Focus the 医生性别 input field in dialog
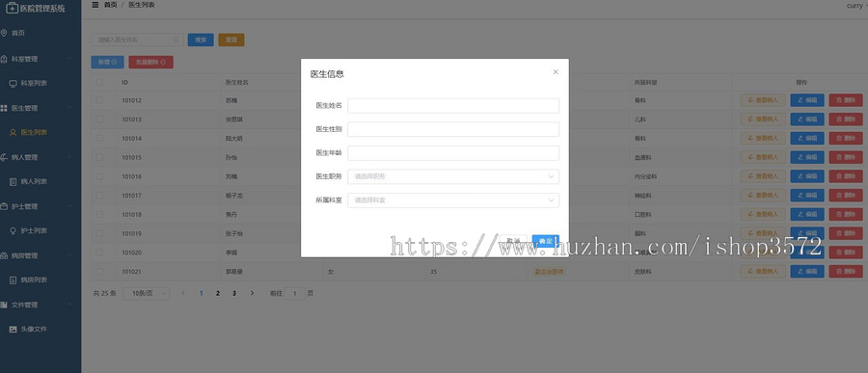The height and width of the screenshot is (373, 868). (453, 129)
